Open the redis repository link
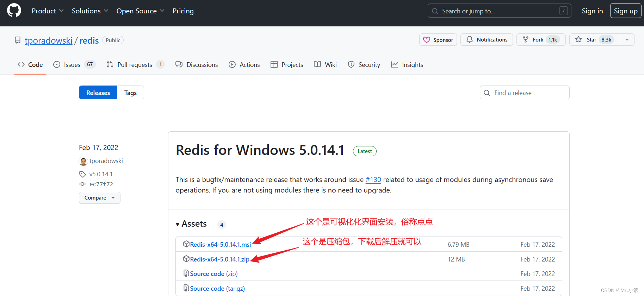Screen dimensions: 644x296 (89, 40)
